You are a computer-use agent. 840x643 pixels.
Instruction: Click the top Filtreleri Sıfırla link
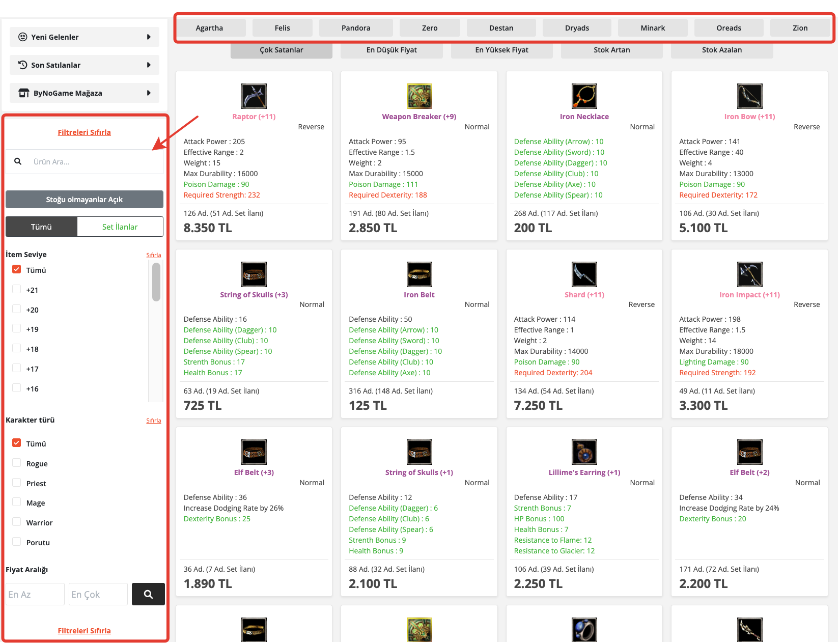coord(84,132)
